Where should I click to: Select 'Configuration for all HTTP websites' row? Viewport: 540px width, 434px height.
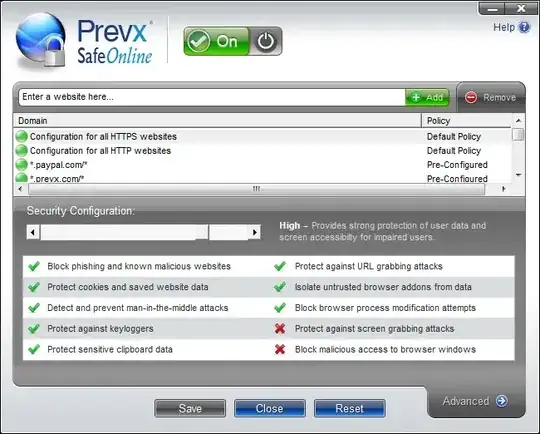pyautogui.click(x=262, y=151)
